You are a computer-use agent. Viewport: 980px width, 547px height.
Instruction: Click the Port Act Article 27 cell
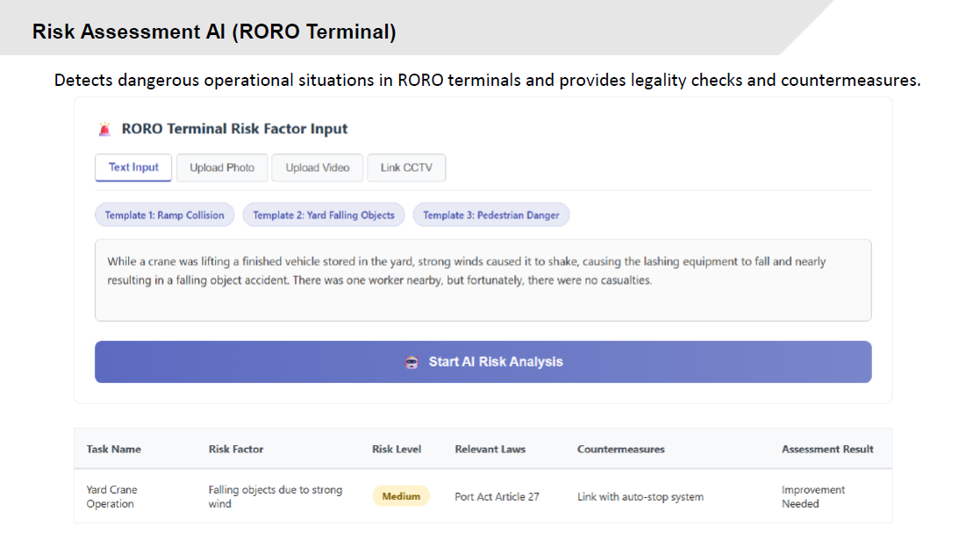coord(497,496)
